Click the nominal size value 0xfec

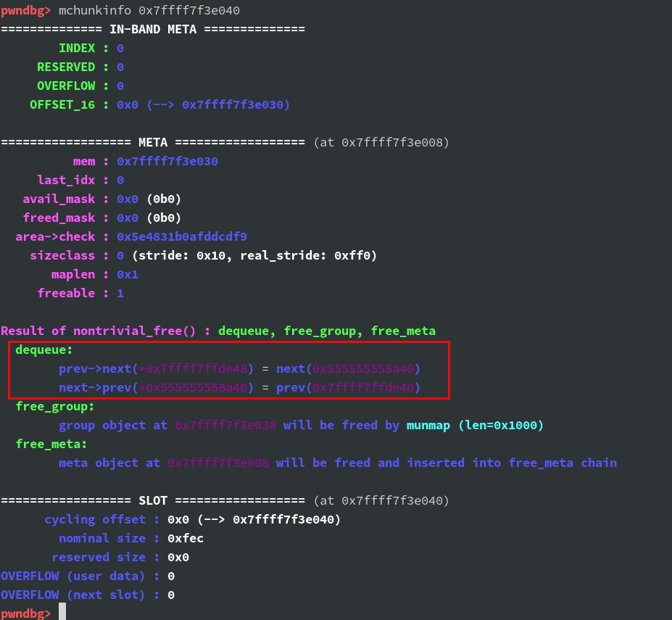(x=185, y=538)
